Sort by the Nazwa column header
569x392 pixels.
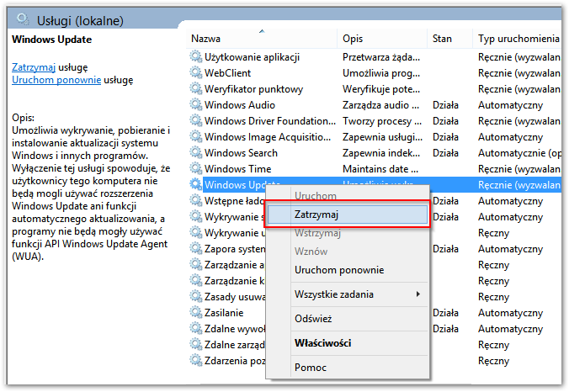coord(262,39)
